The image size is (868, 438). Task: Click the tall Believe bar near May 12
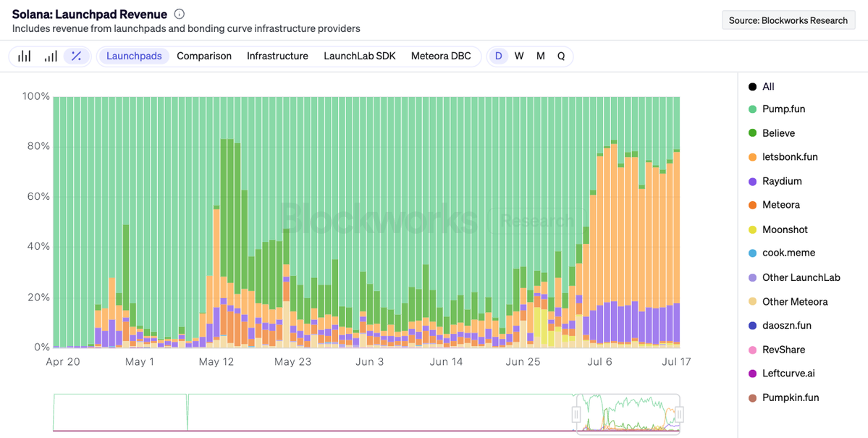pos(224,208)
